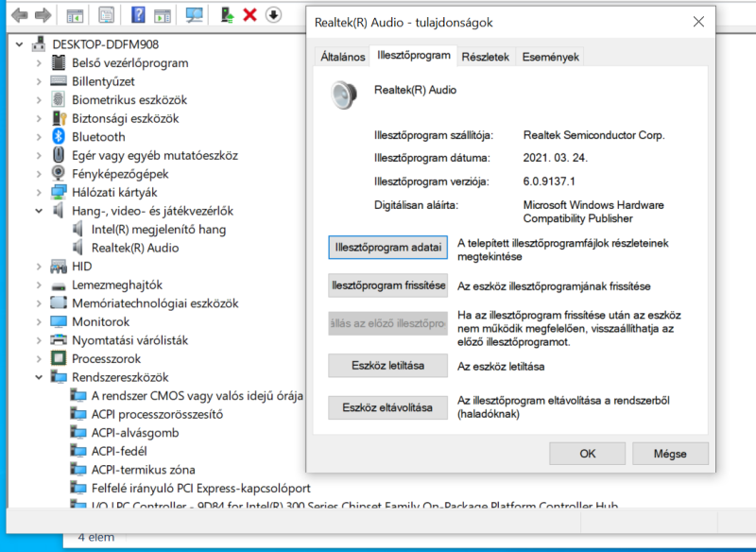Select the Nyomtatási várólisták printer icon
756x552 pixels.
59,340
